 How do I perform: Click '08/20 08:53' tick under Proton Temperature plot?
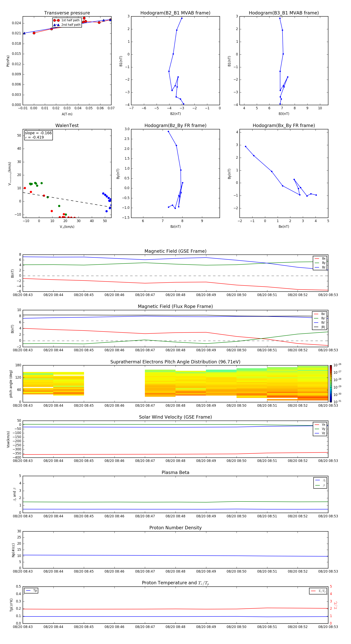tap(328, 627)
